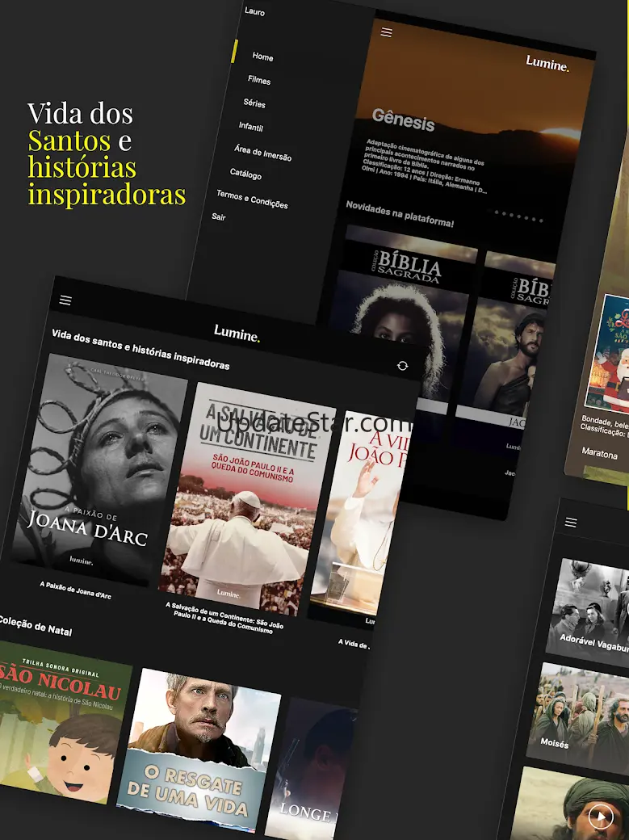Click the A Paixão de Joana d'Arc caption

pyautogui.click(x=76, y=590)
